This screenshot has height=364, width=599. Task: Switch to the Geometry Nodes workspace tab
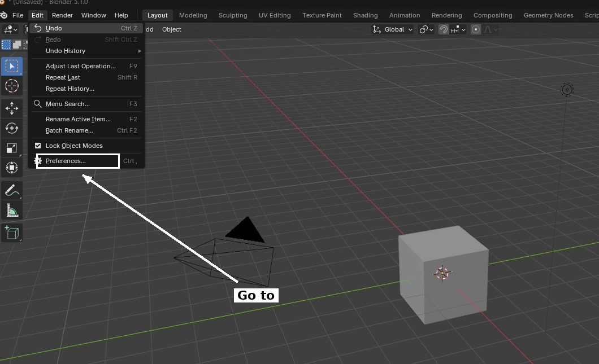click(548, 15)
